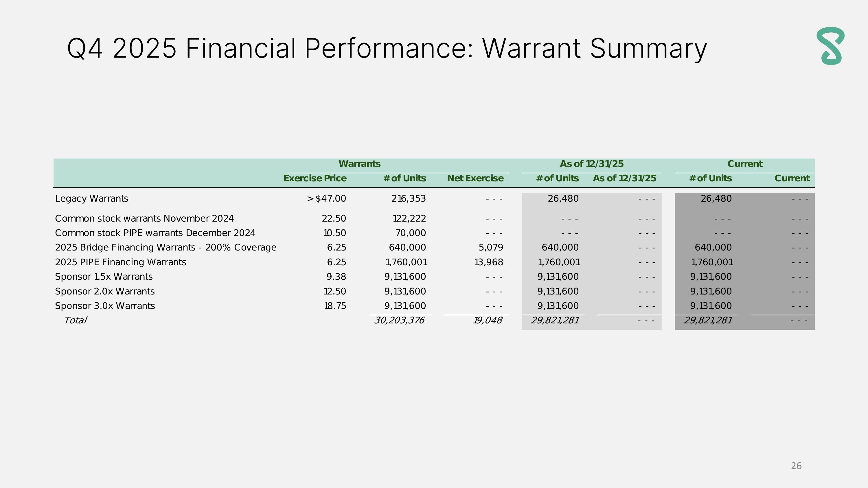Click the '2025 PIPE Financing Warrants' label

click(x=120, y=262)
